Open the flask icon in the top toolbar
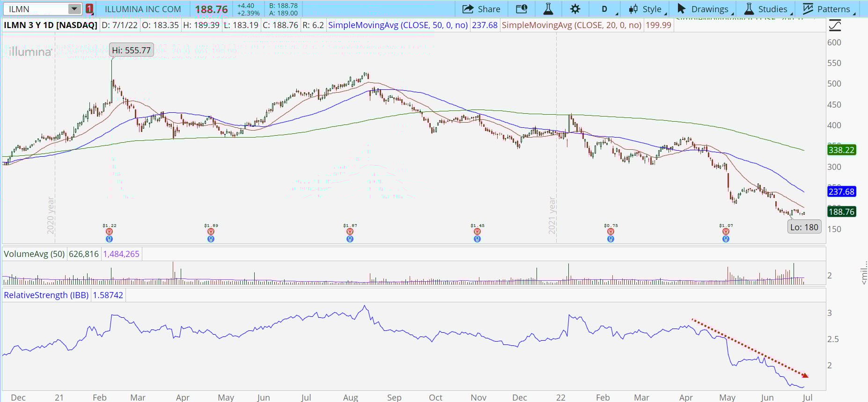Screen dimensions: 868x402 (x=548, y=9)
